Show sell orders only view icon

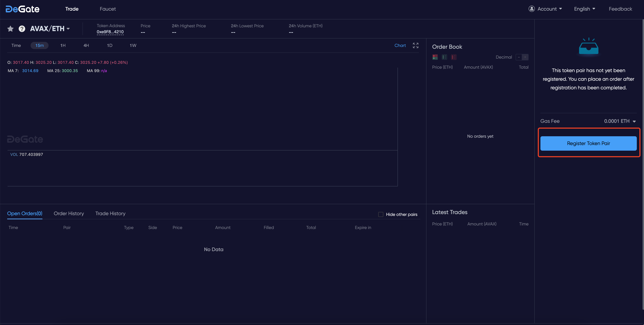[454, 57]
